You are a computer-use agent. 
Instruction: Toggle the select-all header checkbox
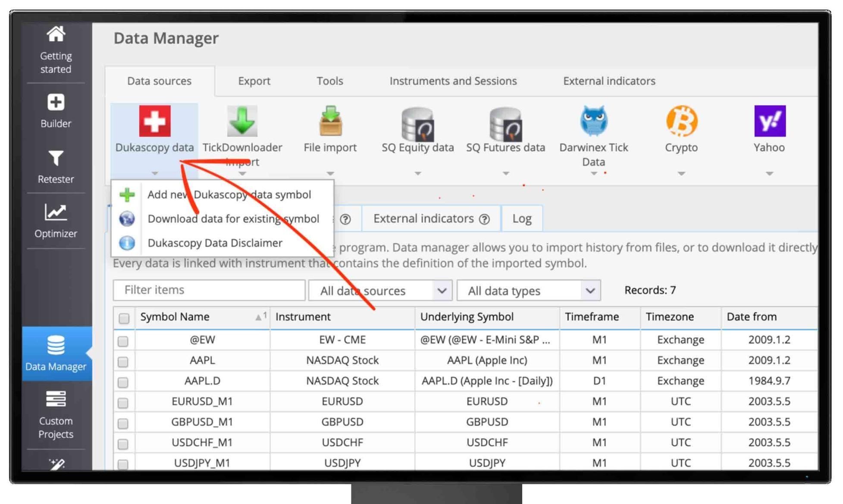click(124, 318)
